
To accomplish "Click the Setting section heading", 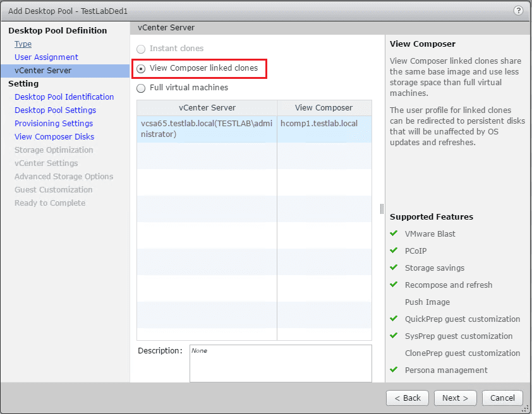I will click(x=23, y=84).
